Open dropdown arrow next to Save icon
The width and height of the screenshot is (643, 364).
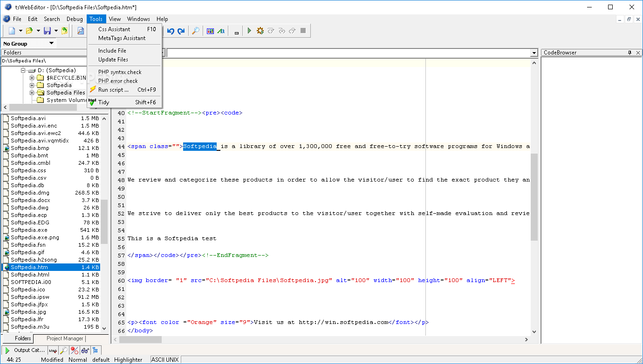click(56, 31)
